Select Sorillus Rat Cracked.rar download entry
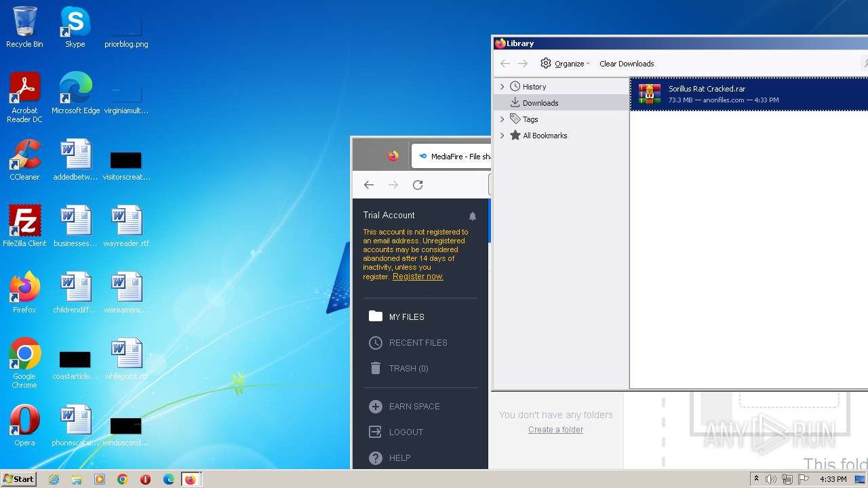The height and width of the screenshot is (488, 868). tap(749, 94)
